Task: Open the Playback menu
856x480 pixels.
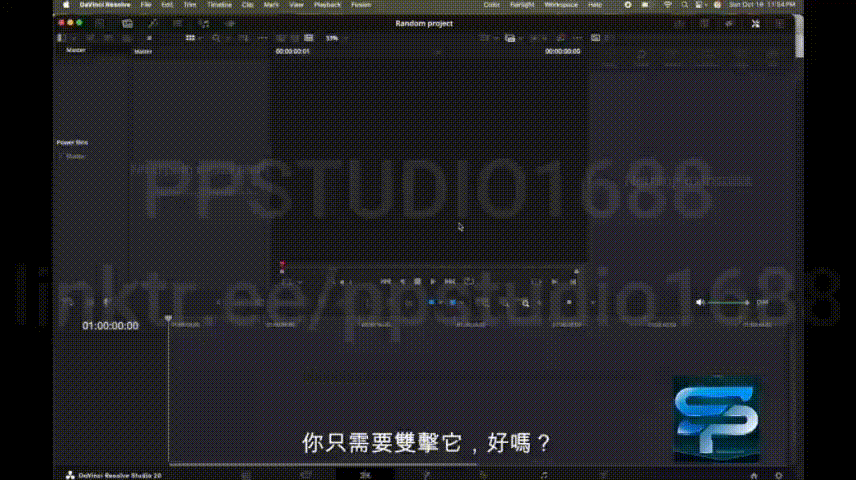Action: point(328,4)
